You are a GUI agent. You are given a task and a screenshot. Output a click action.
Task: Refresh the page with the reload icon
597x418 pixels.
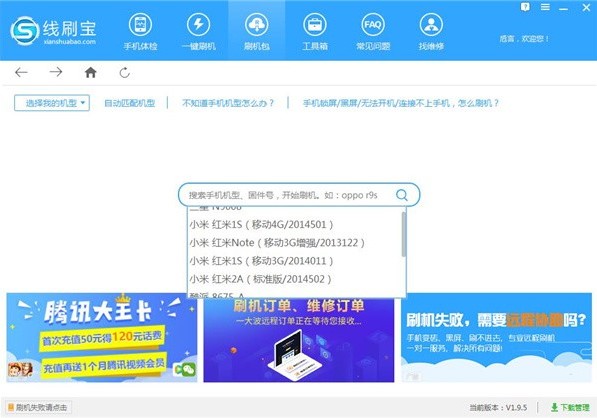[125, 72]
